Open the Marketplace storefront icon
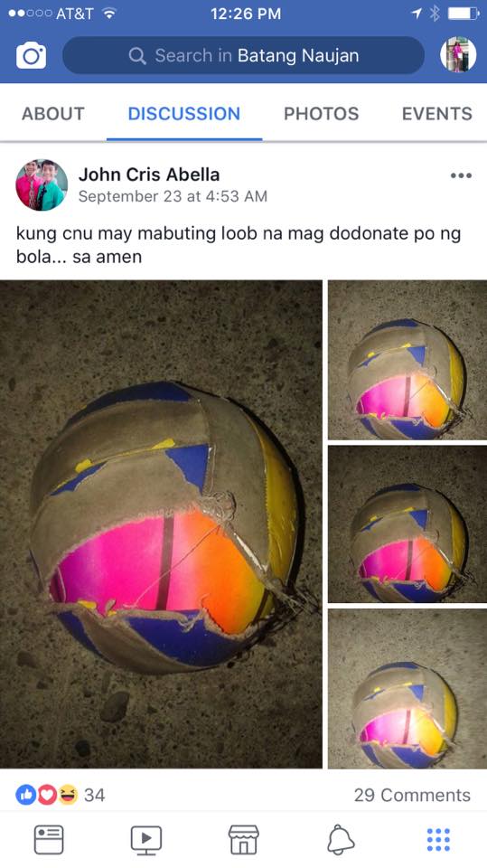 click(x=244, y=840)
